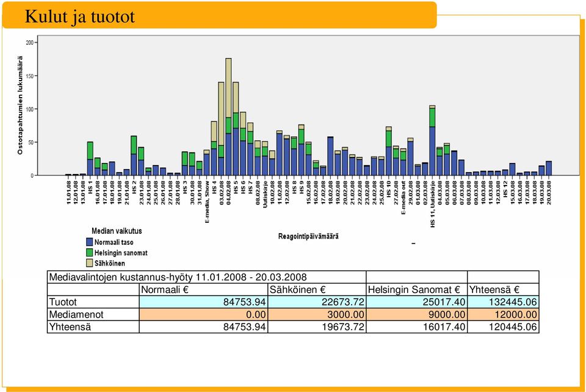Click the x-axis label "HS 11, Uutiskirje"
Screen dimensions: 586x392
pyautogui.click(x=432, y=204)
